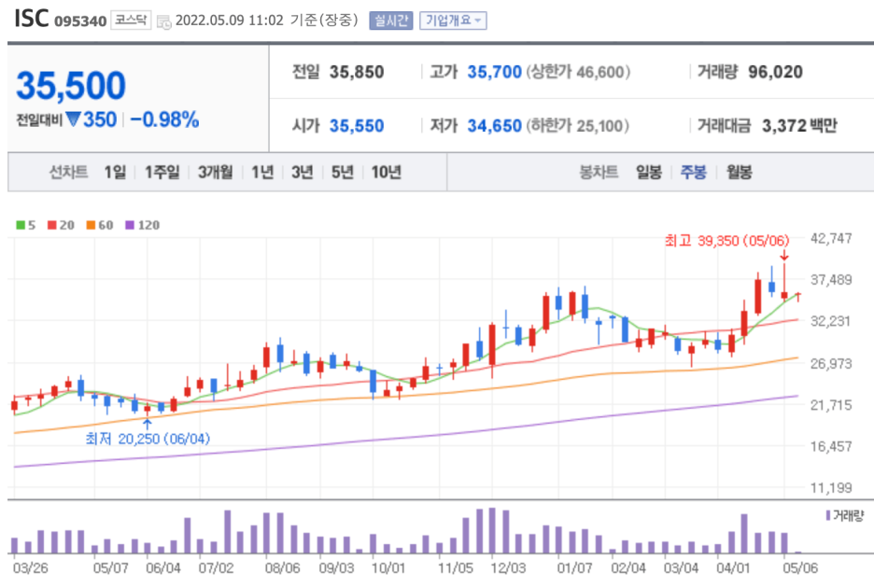Click the -0.98% change percentage
Screen dimensions: 874x588
point(164,119)
